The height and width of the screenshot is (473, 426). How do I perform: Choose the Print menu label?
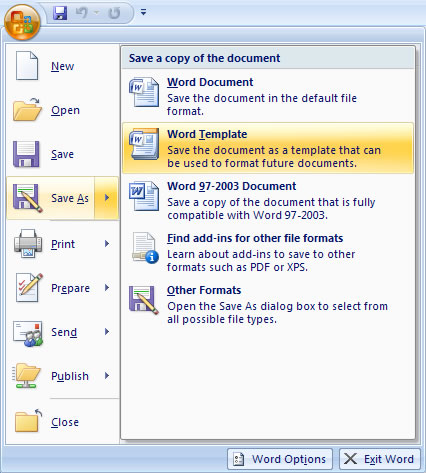63,244
